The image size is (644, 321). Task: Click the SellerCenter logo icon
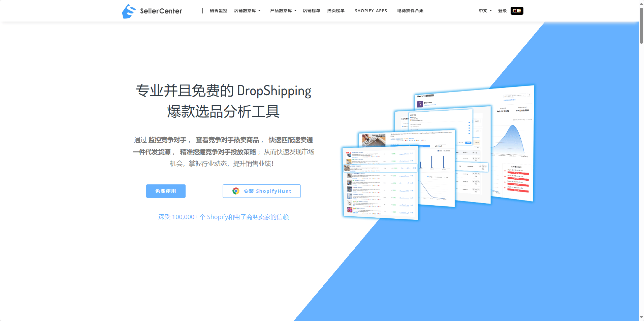pyautogui.click(x=129, y=11)
